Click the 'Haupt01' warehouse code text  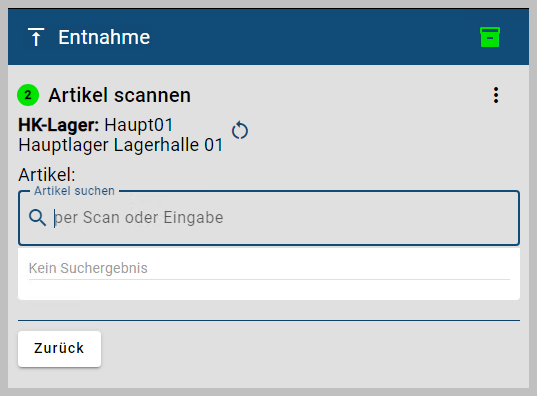pyautogui.click(x=139, y=125)
